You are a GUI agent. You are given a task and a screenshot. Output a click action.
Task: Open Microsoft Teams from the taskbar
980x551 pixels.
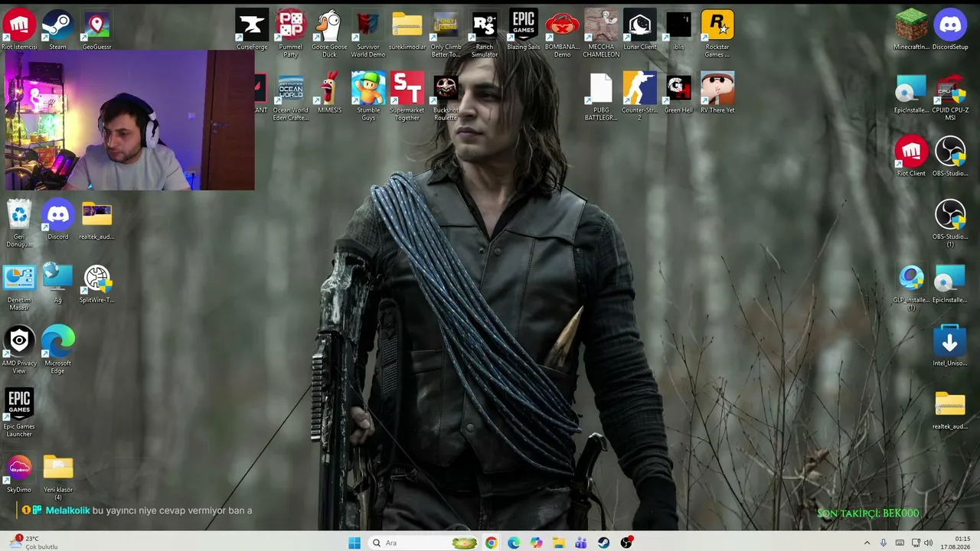pos(581,543)
